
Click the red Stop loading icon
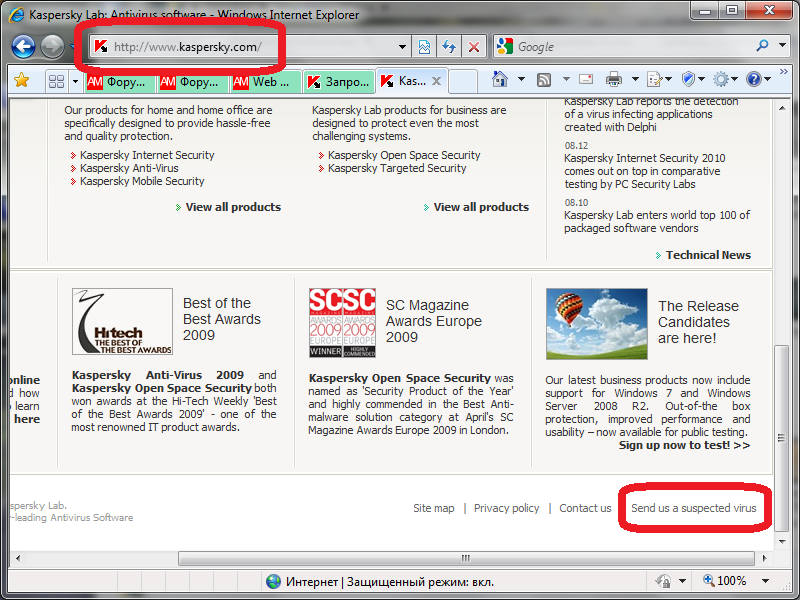[474, 47]
